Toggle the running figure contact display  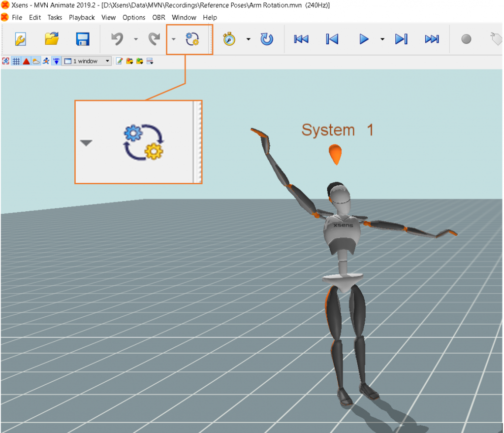(x=46, y=61)
